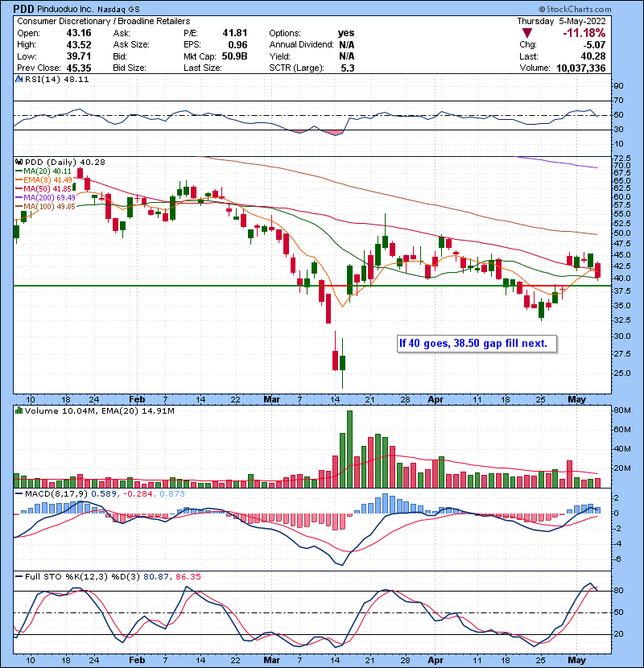Click the Last price label in header
The width and height of the screenshot is (644, 668).
pos(529,56)
